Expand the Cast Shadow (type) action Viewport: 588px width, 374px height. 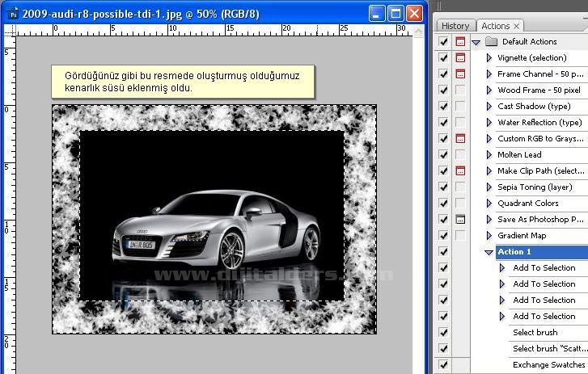pos(489,106)
